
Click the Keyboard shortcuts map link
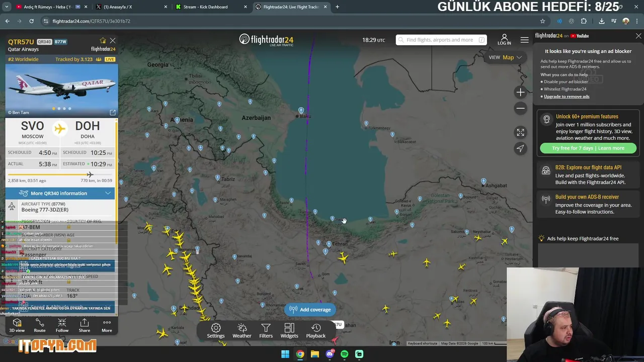click(x=422, y=343)
